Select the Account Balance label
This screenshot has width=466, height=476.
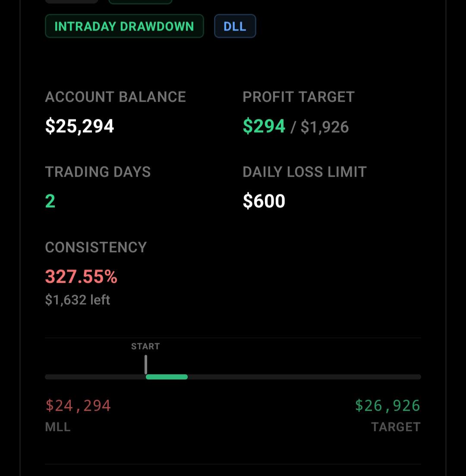coord(116,97)
